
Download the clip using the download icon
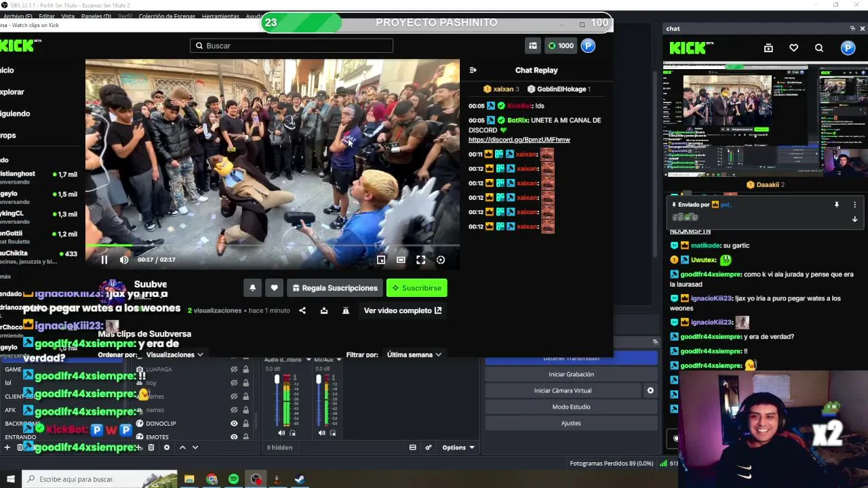[x=324, y=310]
